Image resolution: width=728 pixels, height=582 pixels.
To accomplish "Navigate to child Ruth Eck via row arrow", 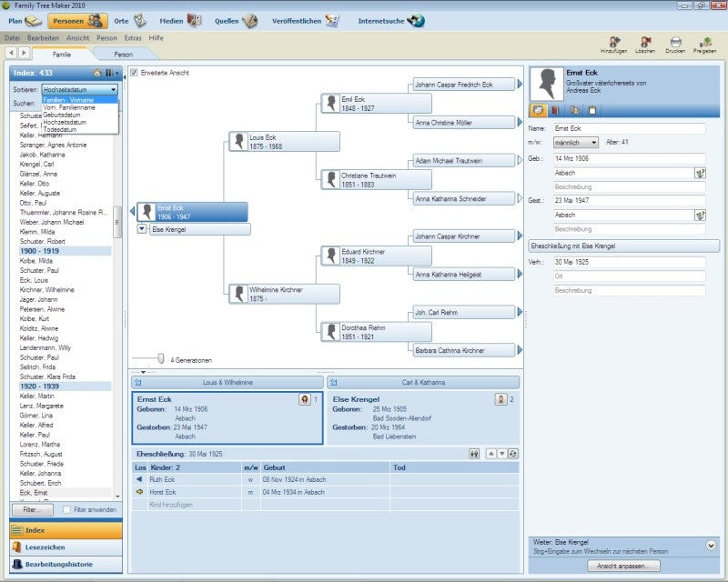I will tap(139, 479).
